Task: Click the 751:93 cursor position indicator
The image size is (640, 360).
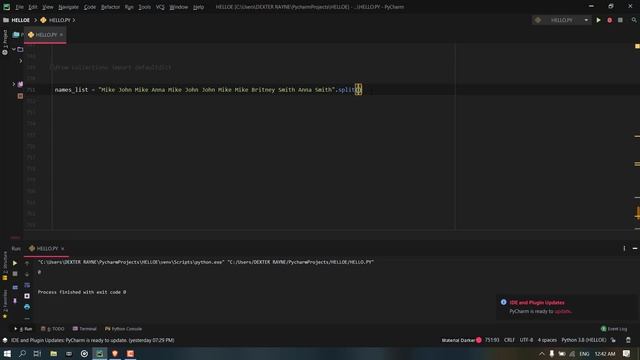Action: tap(492, 340)
